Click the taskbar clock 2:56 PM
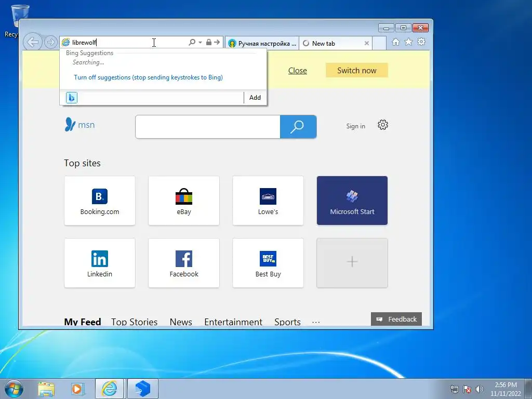 tap(506, 385)
